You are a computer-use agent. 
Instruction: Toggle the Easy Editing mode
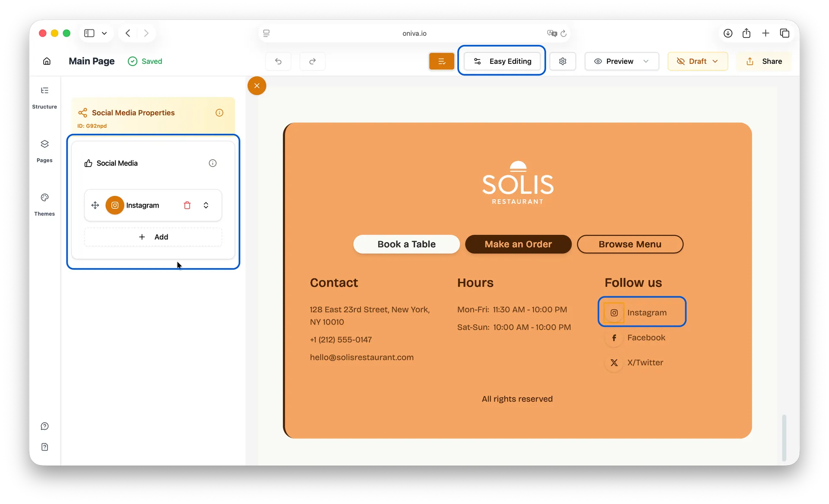[x=502, y=61]
